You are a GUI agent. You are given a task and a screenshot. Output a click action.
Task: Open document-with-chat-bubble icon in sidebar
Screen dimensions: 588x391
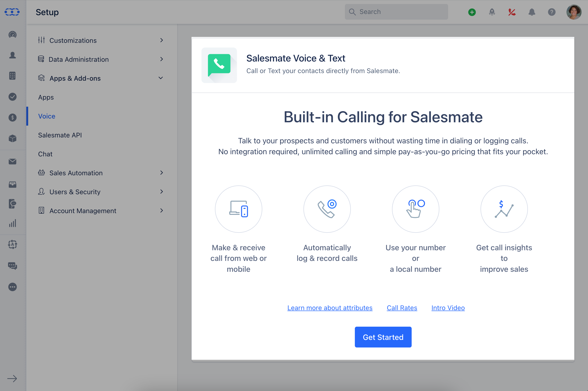coord(13,204)
